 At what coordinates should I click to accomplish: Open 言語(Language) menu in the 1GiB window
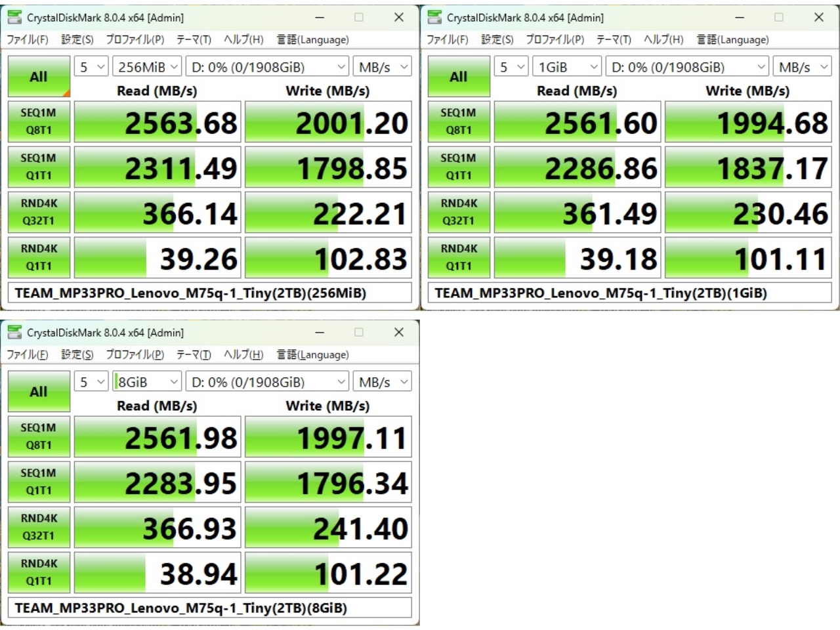pos(732,39)
